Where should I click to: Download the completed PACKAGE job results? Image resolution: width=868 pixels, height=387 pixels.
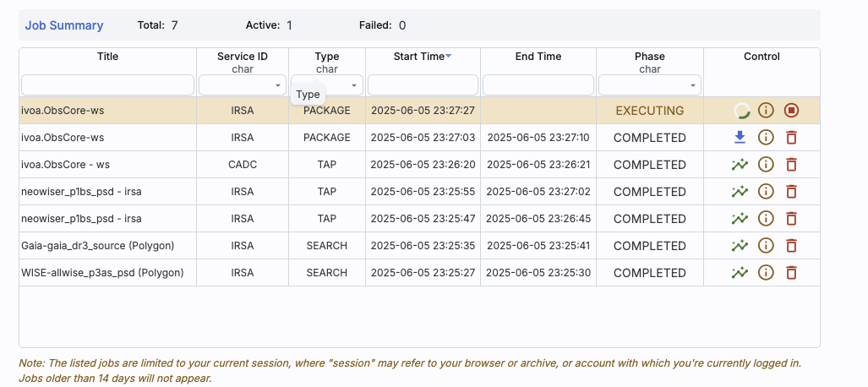740,137
